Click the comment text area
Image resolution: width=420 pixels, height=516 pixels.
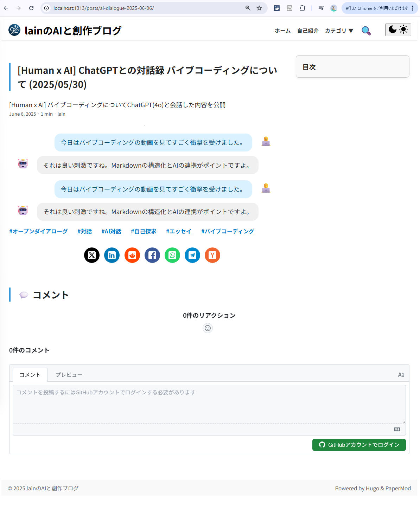pos(209,404)
